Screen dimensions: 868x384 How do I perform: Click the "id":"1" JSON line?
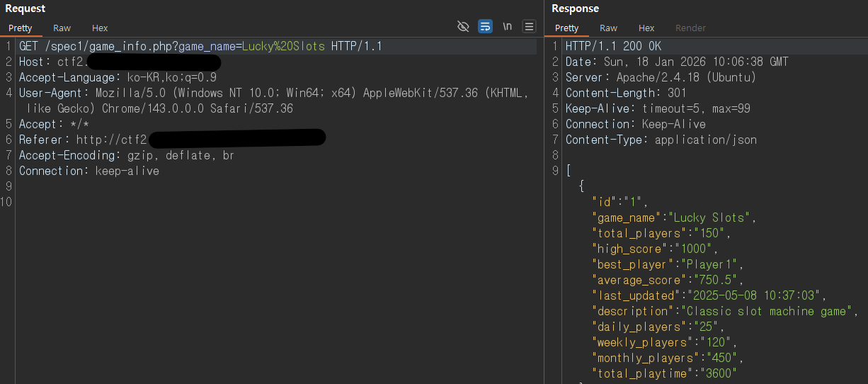(619, 203)
